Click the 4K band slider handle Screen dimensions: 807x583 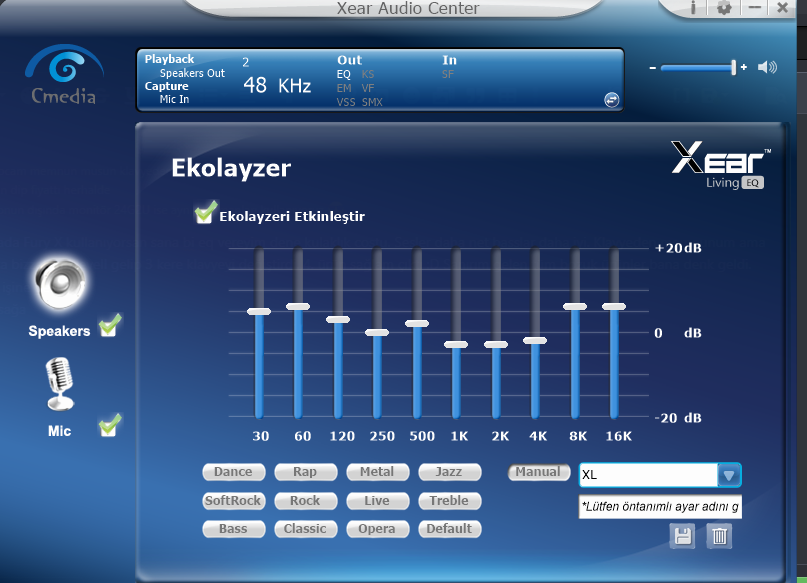pyautogui.click(x=535, y=340)
